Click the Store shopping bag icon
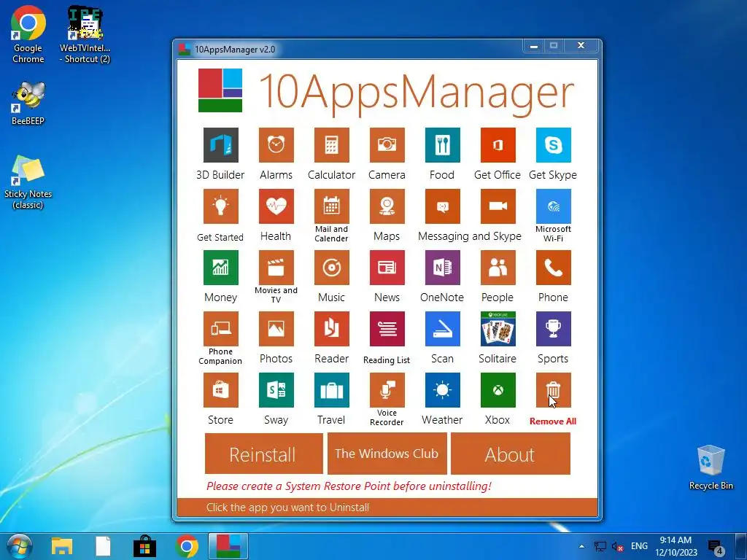Screen dimensions: 747x560 pos(220,391)
